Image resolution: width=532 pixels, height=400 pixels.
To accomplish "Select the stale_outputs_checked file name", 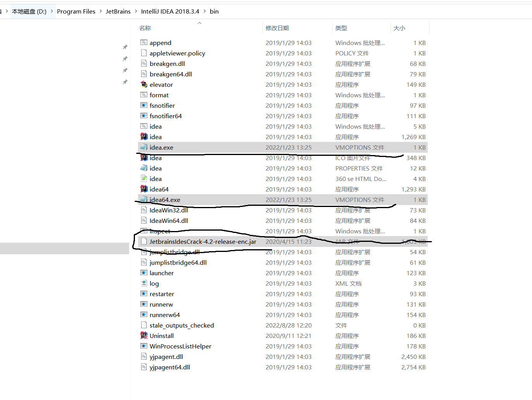I will tap(182, 325).
